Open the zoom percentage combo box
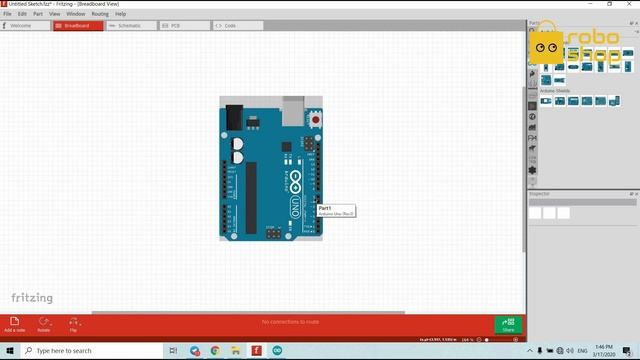The image size is (640, 360). coord(467,340)
